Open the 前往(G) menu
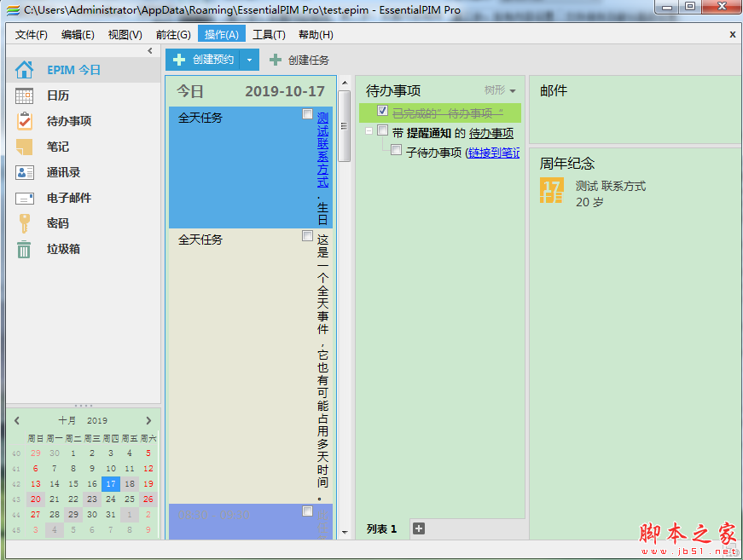This screenshot has height=560, width=743. [x=173, y=35]
